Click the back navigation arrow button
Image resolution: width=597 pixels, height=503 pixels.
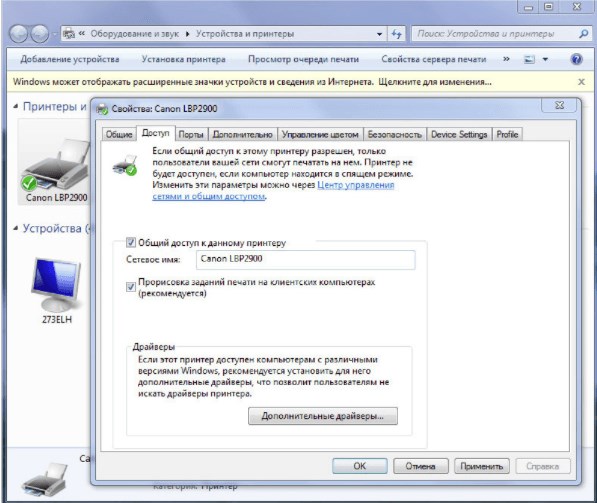19,34
